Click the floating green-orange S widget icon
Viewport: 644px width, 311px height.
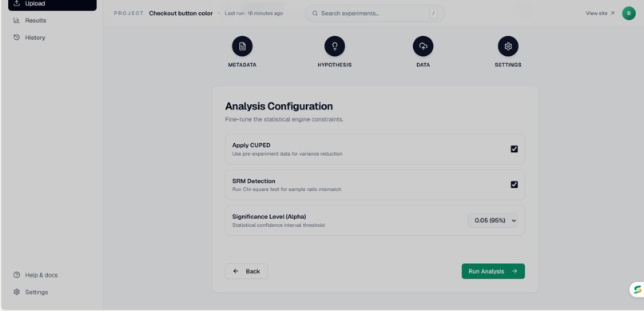click(637, 289)
